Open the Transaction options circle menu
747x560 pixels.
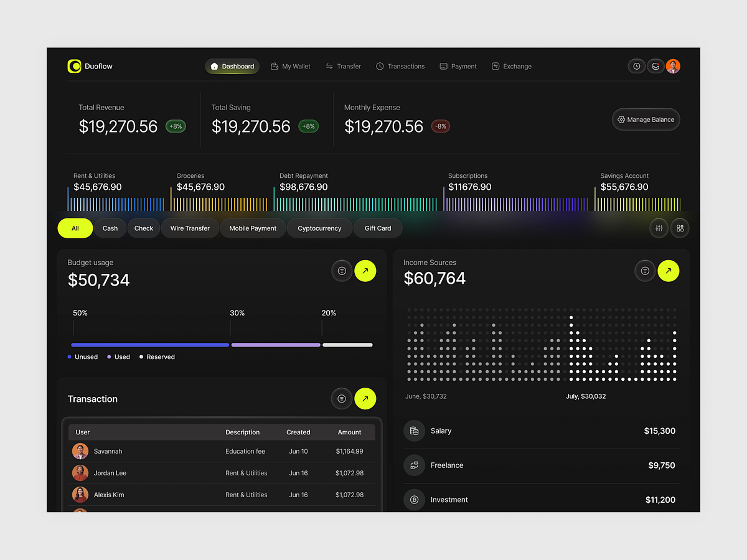click(341, 399)
